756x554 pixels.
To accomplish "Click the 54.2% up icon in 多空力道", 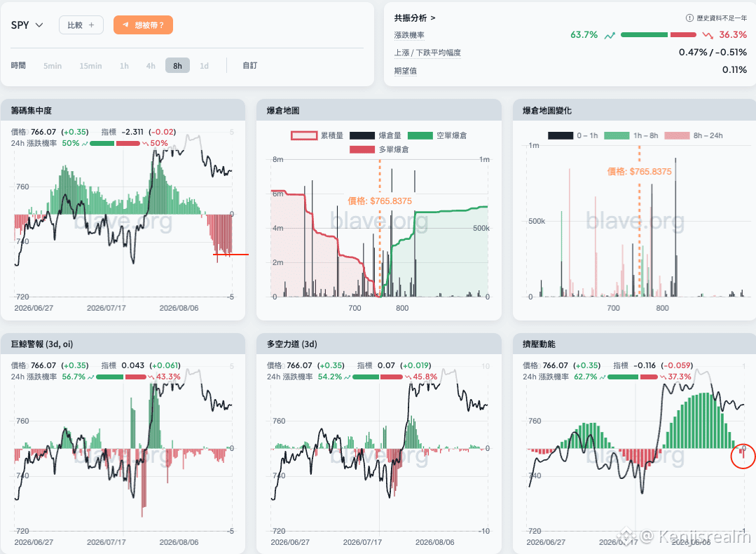I will [x=347, y=377].
